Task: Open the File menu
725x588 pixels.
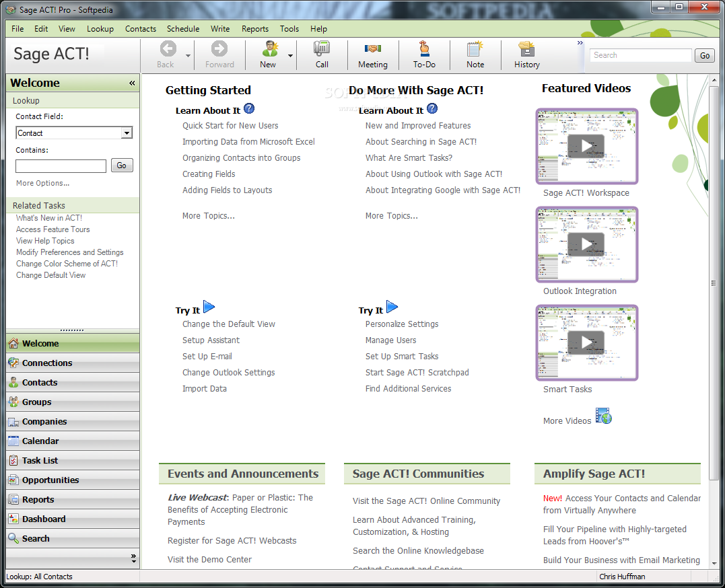Action: pos(18,29)
